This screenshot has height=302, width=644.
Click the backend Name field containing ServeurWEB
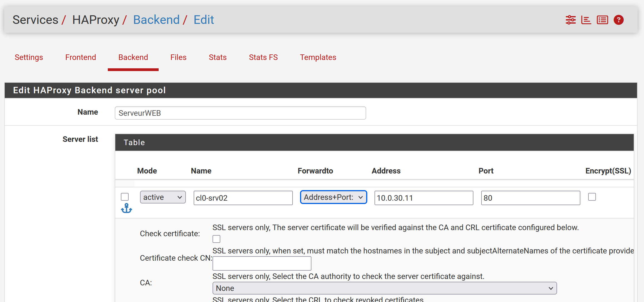[x=240, y=113]
